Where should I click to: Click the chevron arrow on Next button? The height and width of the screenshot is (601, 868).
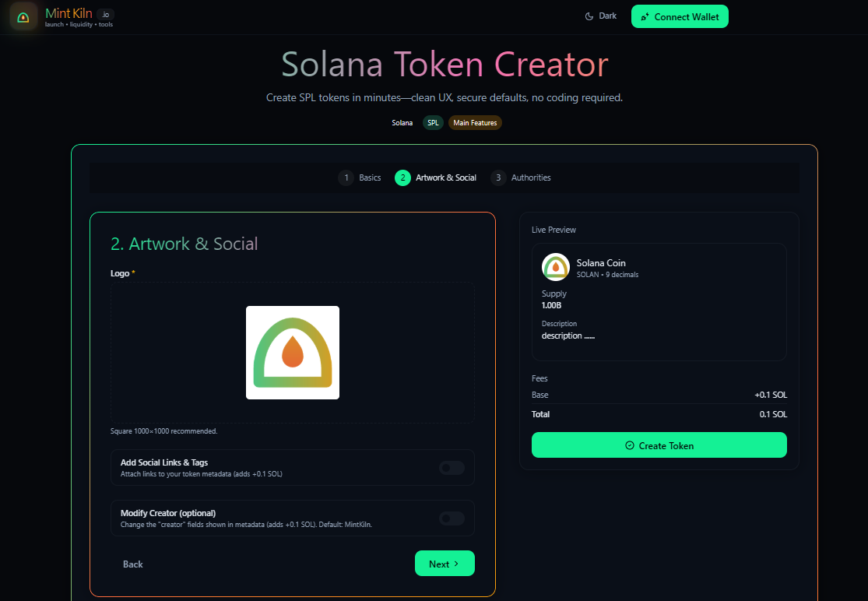point(456,564)
